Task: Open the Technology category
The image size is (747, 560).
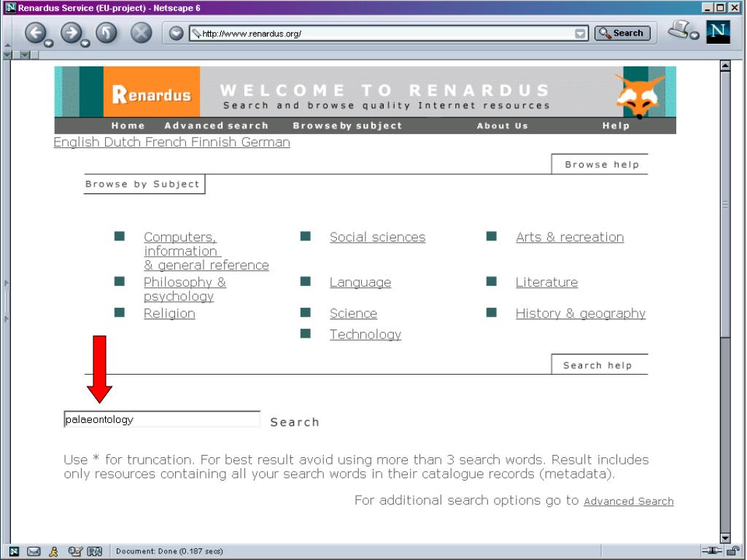Action: [365, 334]
